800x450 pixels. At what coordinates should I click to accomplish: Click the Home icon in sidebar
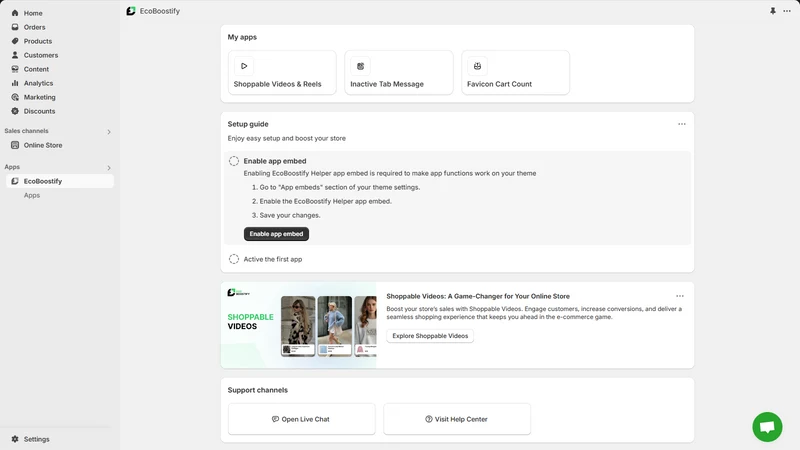[15, 13]
